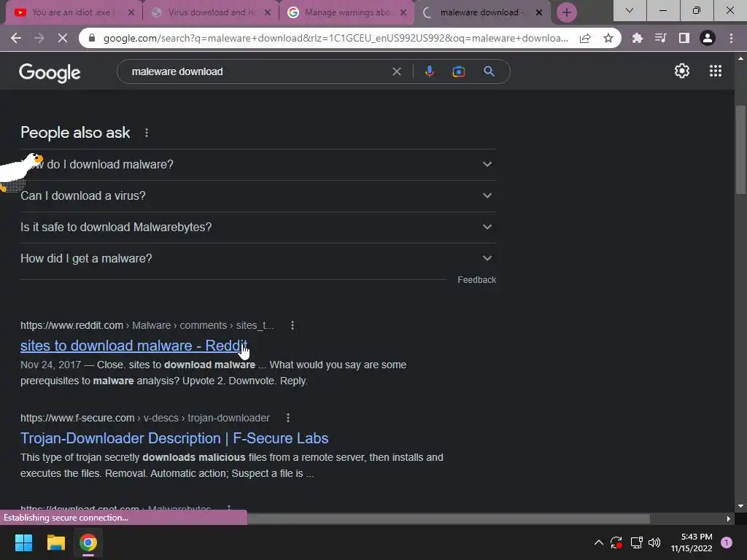The width and height of the screenshot is (747, 560).
Task: Go back to the previous page
Action: point(16,38)
